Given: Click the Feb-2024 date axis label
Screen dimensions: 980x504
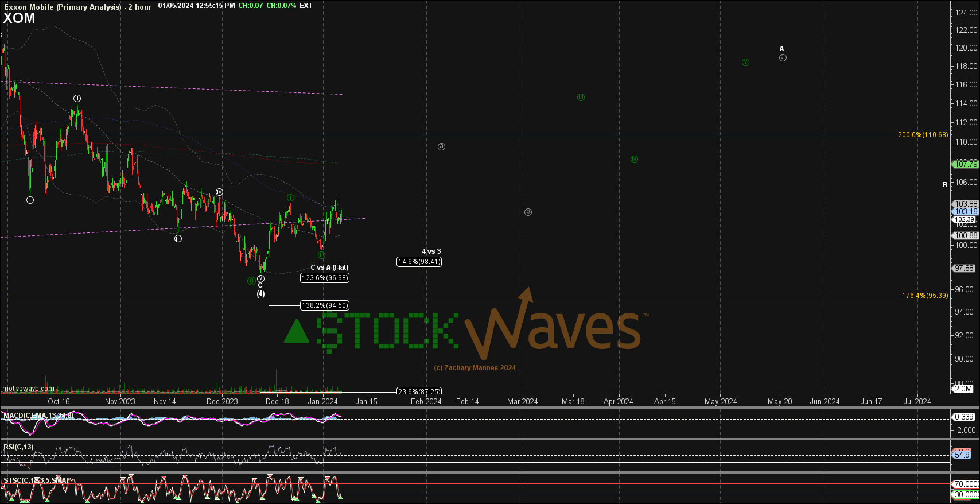Looking at the screenshot, I should (x=426, y=401).
